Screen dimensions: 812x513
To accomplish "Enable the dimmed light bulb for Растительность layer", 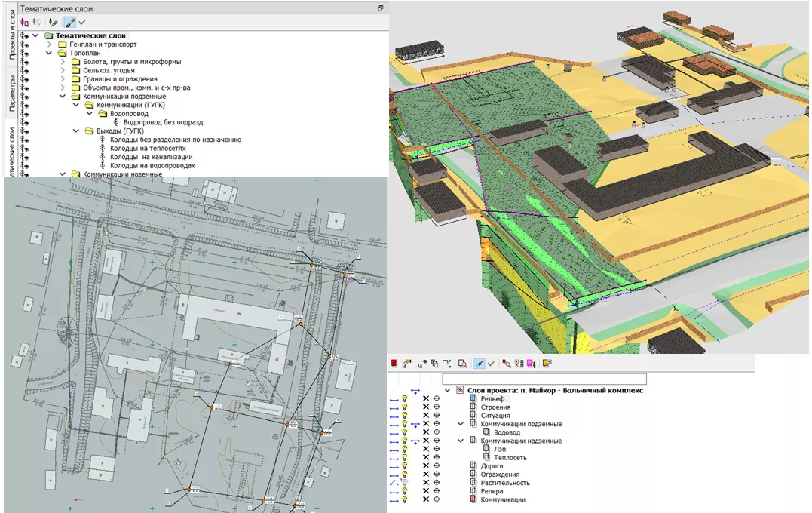I will (x=405, y=482).
